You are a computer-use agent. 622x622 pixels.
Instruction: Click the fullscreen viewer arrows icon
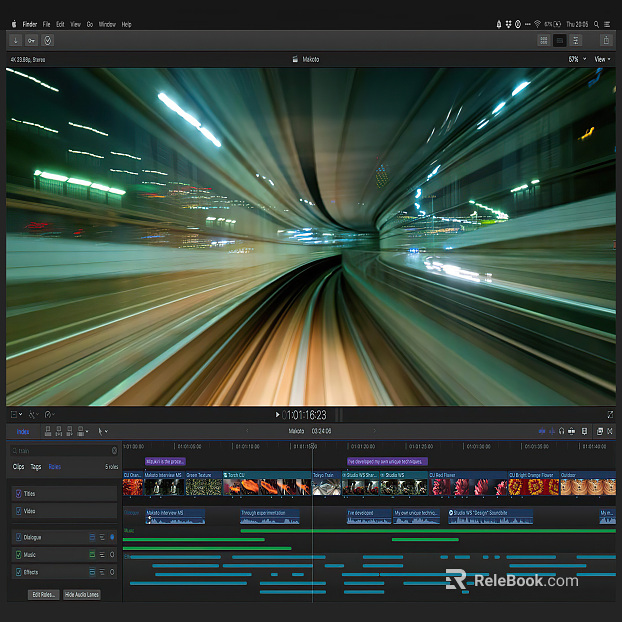(x=610, y=414)
